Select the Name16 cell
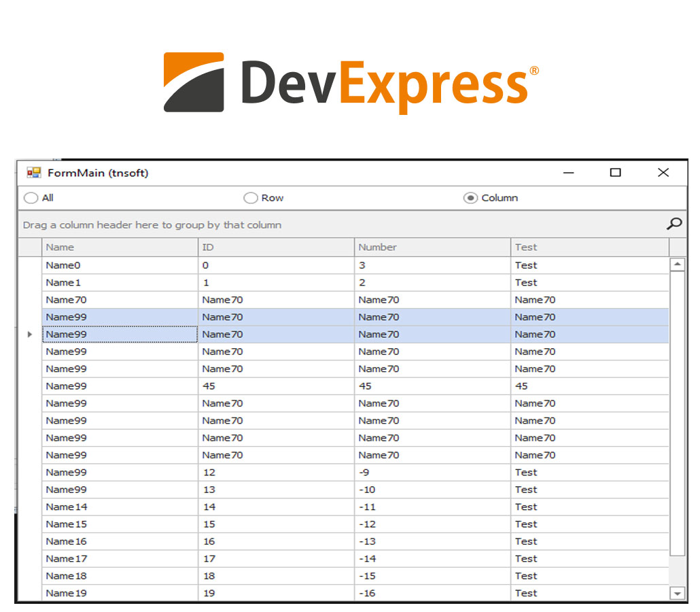Image resolution: width=700 pixels, height=612 pixels. pyautogui.click(x=120, y=541)
